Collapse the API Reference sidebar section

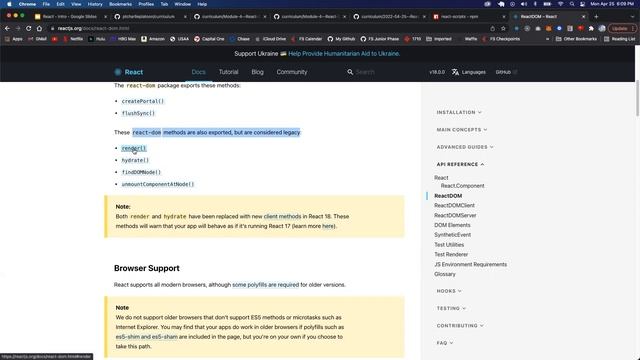click(x=460, y=164)
